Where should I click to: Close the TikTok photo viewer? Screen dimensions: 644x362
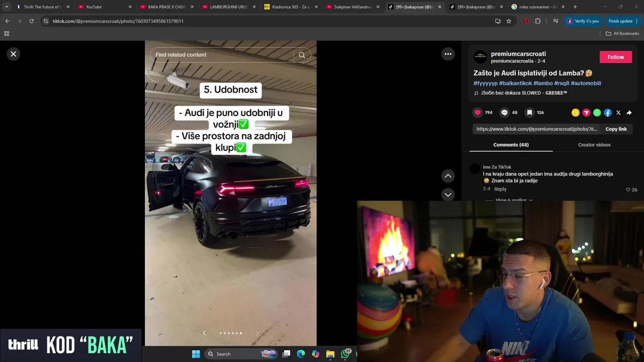(14, 54)
